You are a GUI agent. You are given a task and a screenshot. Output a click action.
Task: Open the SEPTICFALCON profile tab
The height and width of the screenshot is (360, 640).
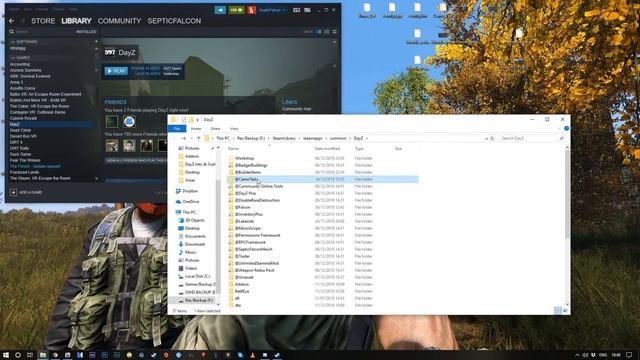174,21
